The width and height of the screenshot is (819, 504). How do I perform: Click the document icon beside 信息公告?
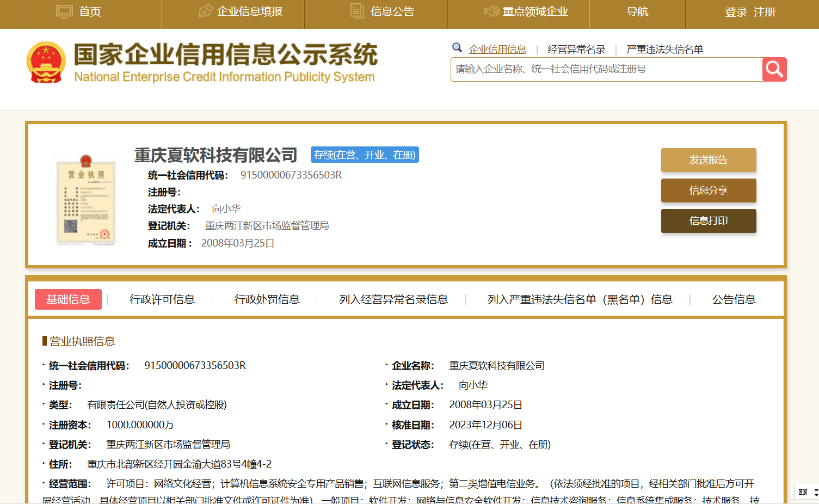click(x=357, y=11)
